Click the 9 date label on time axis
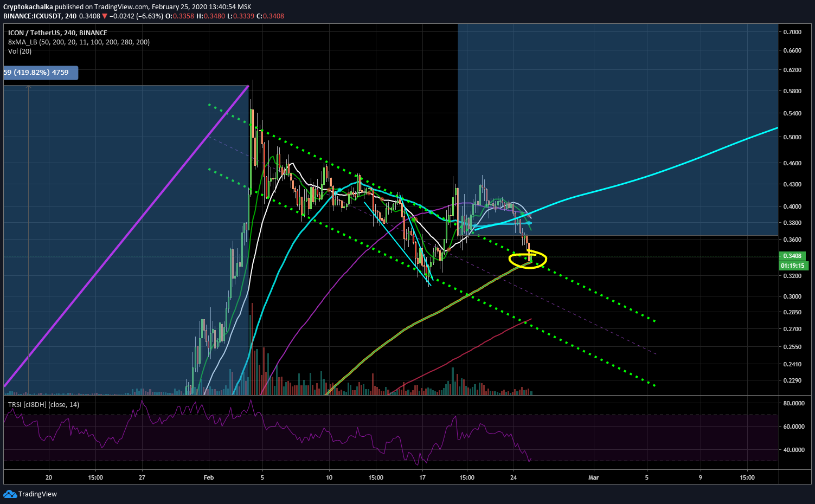This screenshot has height=504, width=815. (700, 477)
